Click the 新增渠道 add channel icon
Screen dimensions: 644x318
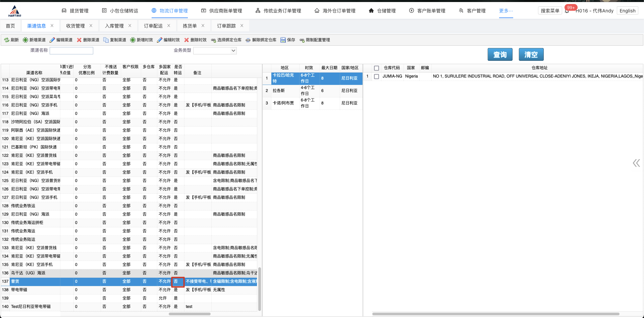[25, 40]
